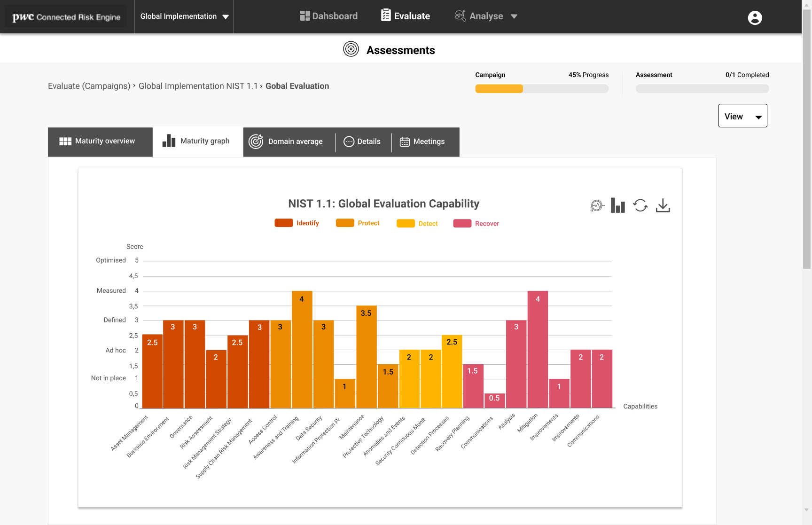The image size is (812, 525).
Task: Click the Assessments target icon
Action: point(351,49)
